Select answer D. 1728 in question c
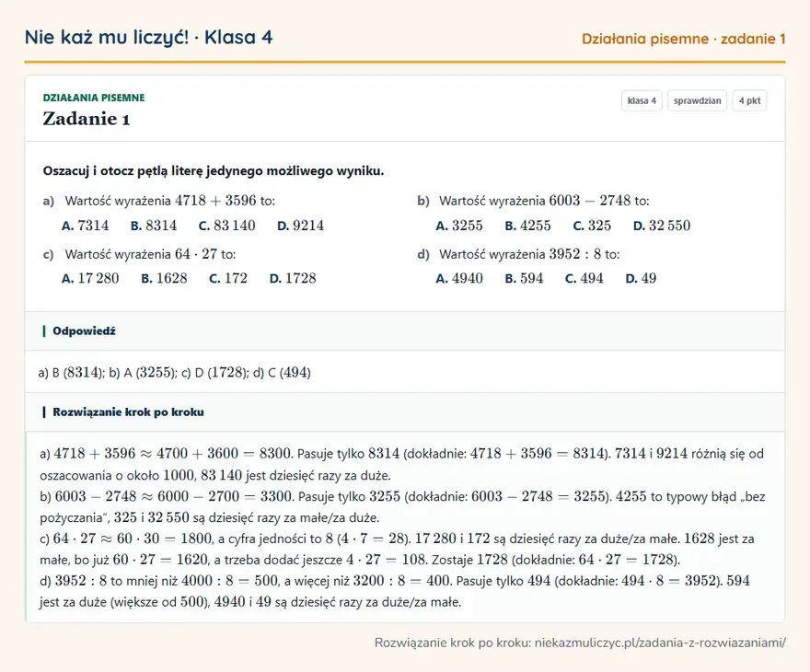Screen dimensions: 810x672 coord(293,278)
